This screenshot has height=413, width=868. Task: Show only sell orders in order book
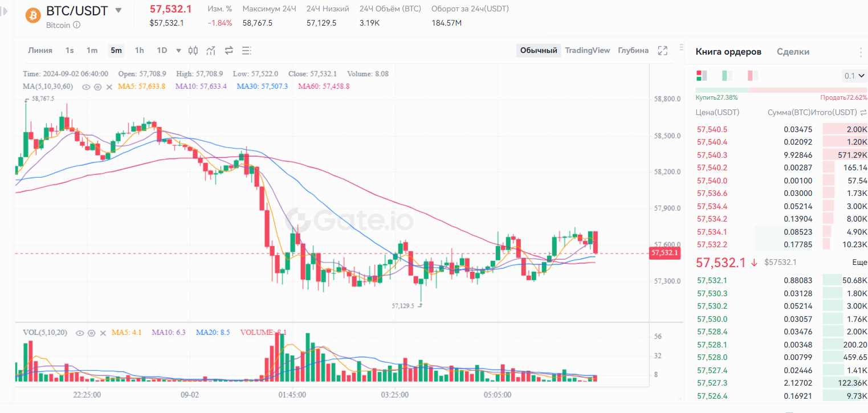tap(753, 76)
